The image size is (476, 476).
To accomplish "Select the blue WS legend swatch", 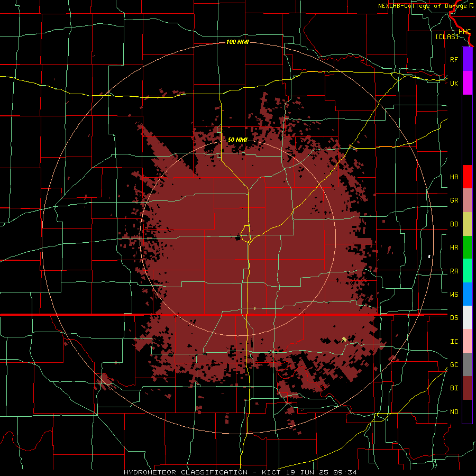I will point(467,294).
